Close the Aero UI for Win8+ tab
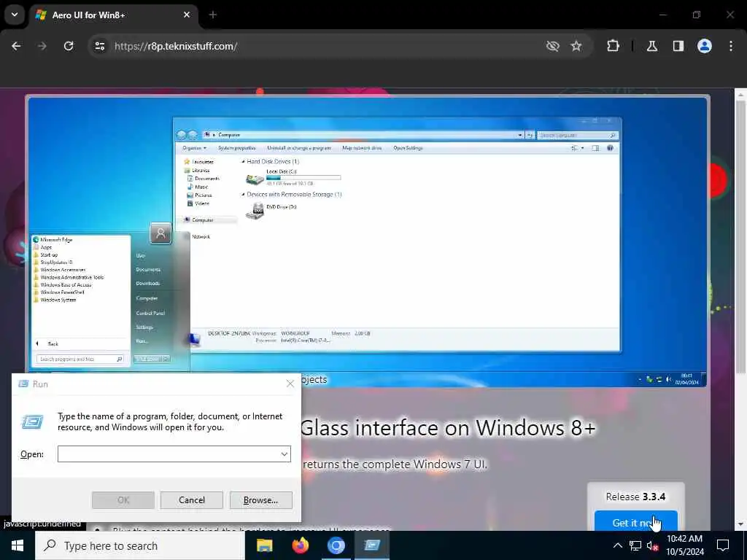The image size is (747, 560). click(x=187, y=15)
